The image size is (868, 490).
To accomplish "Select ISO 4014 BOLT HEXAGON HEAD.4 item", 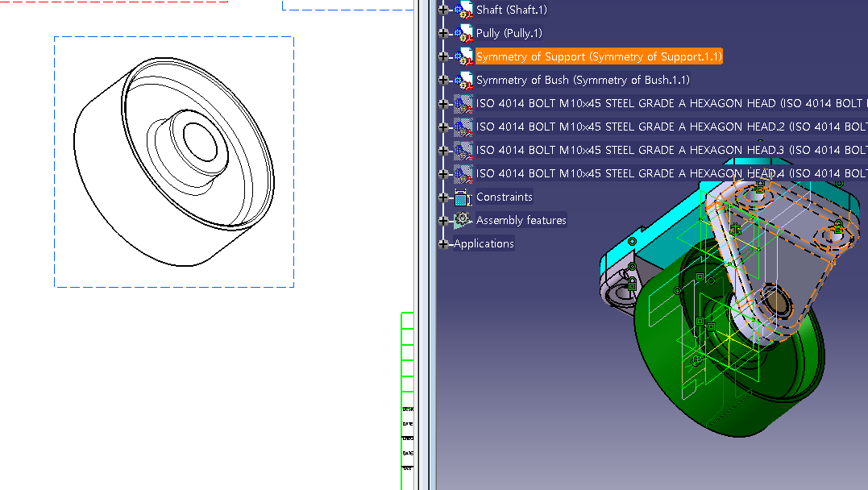I will 671,173.
